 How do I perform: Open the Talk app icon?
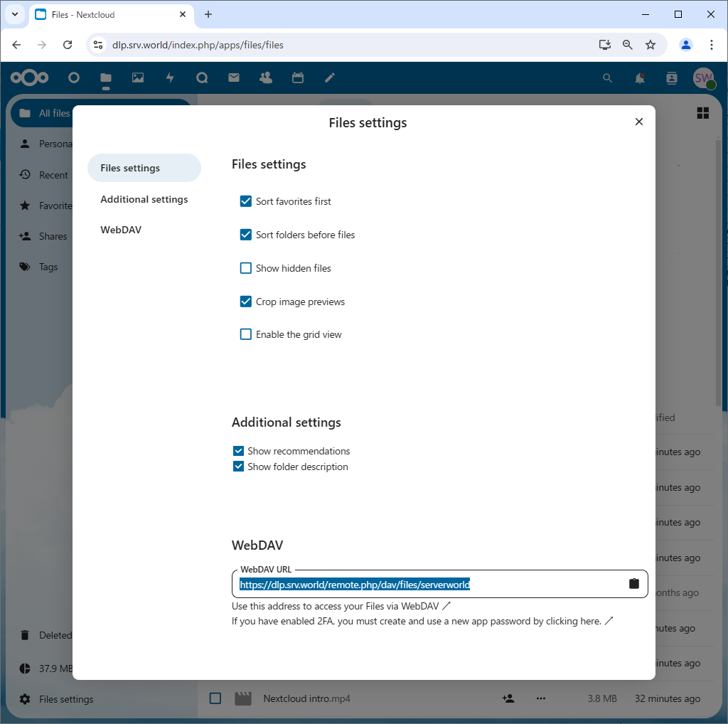pyautogui.click(x=202, y=78)
